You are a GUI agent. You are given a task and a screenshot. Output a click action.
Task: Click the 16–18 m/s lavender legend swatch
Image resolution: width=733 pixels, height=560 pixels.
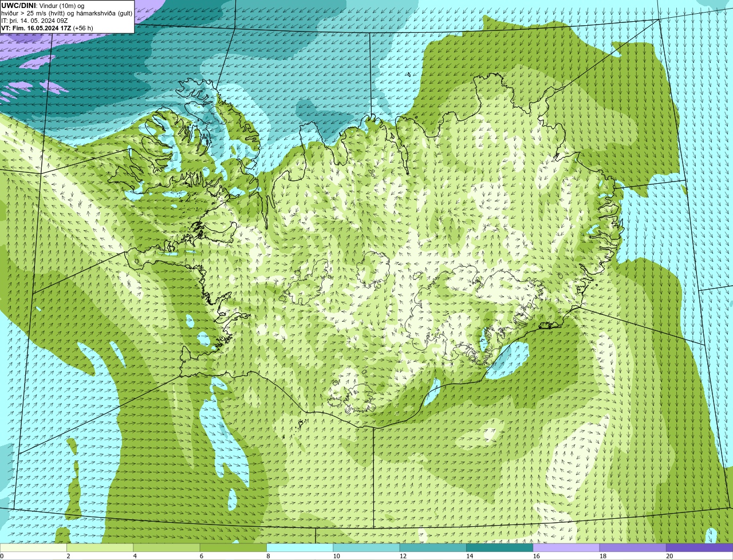click(566, 547)
